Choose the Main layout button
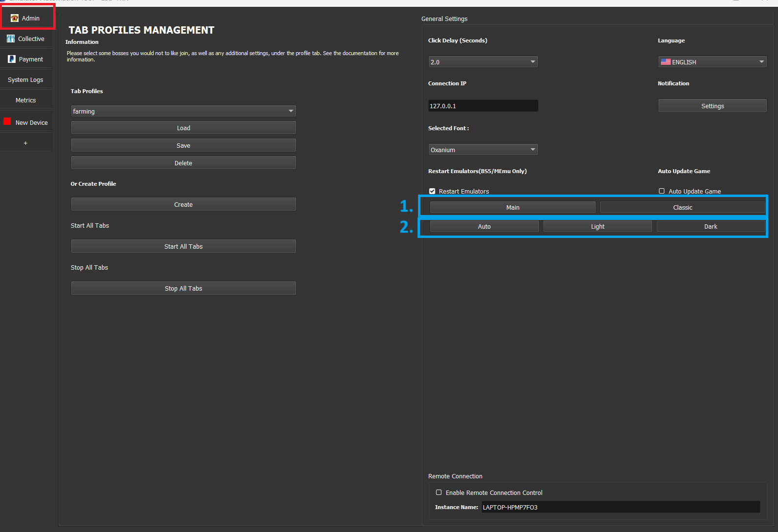This screenshot has height=532, width=778. click(513, 207)
